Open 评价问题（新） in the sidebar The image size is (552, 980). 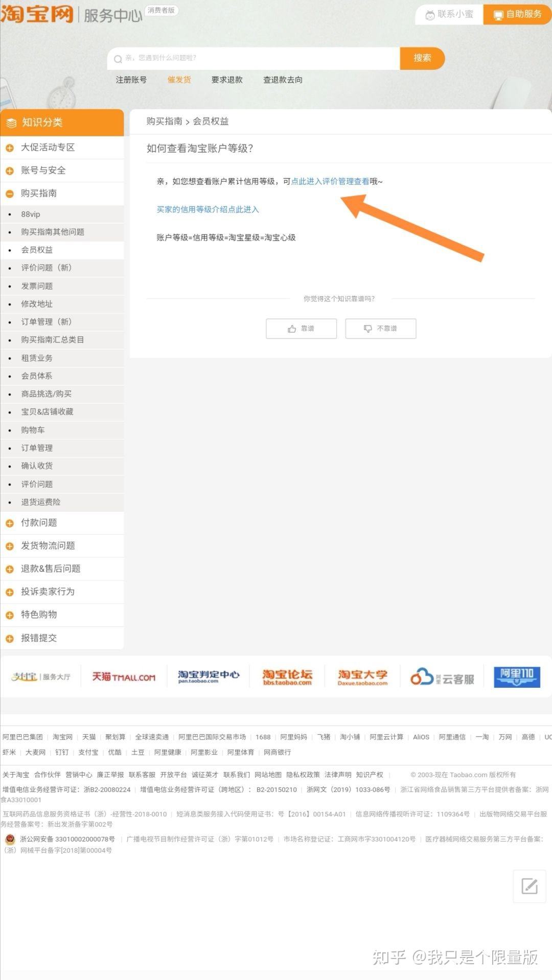coord(62,268)
